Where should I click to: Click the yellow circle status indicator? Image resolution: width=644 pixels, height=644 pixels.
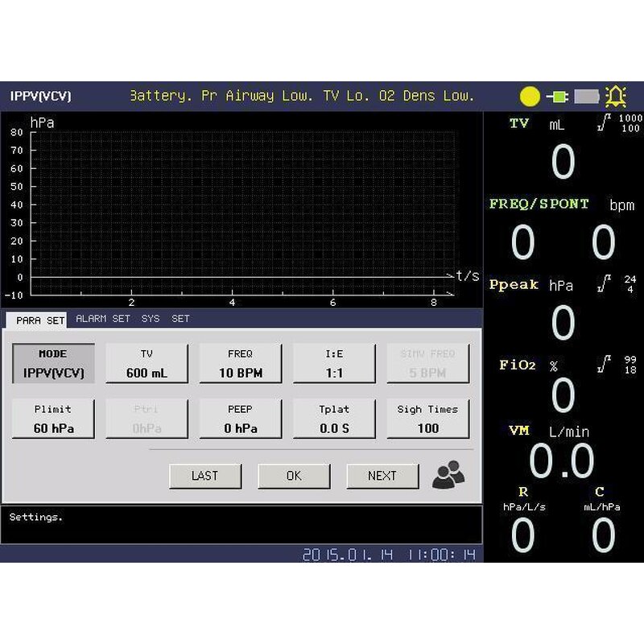tap(530, 97)
